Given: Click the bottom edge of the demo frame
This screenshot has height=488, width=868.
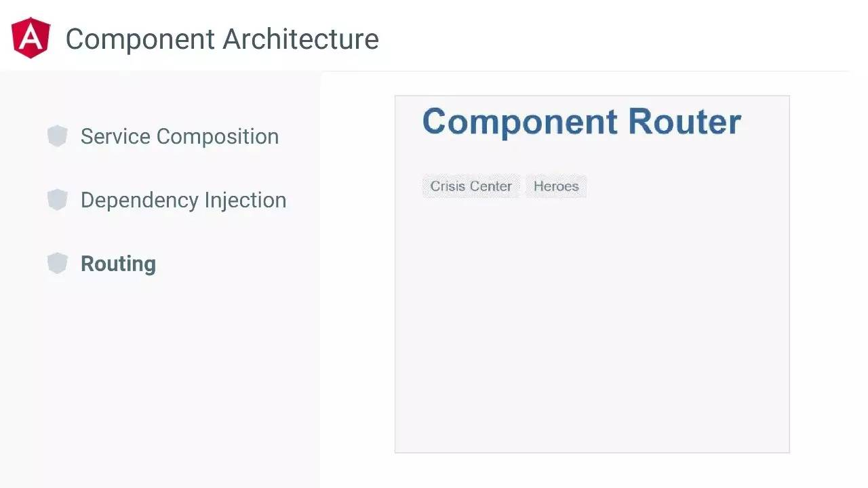Looking at the screenshot, I should pos(592,452).
